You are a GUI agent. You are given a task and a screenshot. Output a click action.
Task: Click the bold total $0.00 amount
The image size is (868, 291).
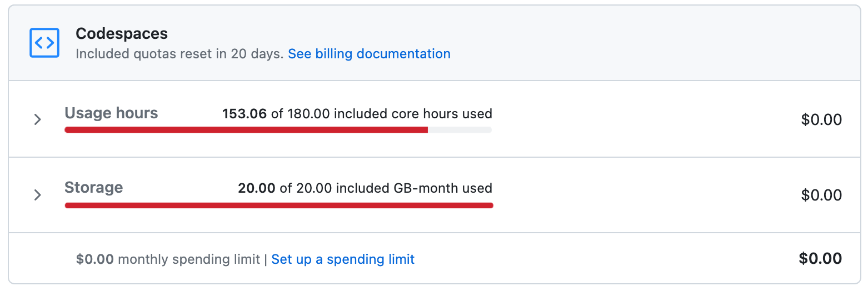820,258
